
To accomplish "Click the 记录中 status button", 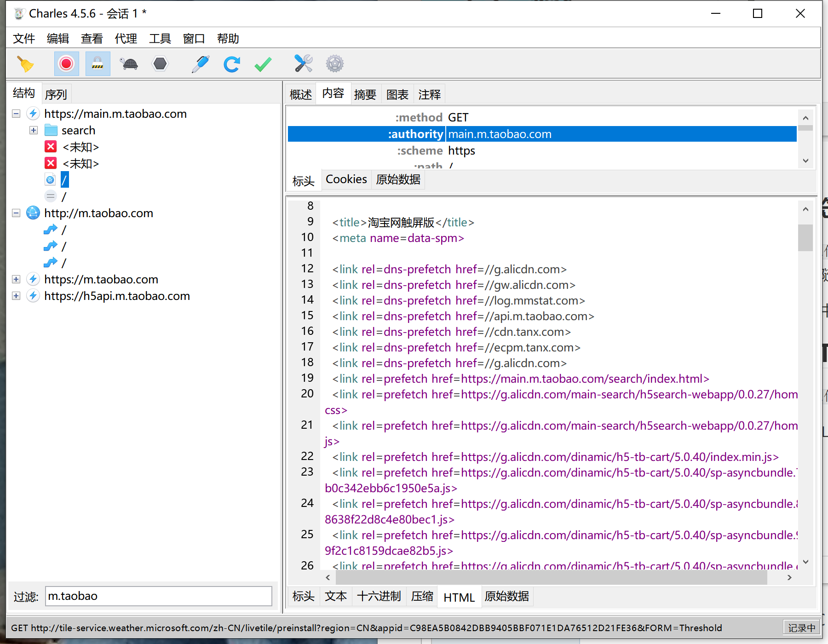I will click(x=801, y=628).
